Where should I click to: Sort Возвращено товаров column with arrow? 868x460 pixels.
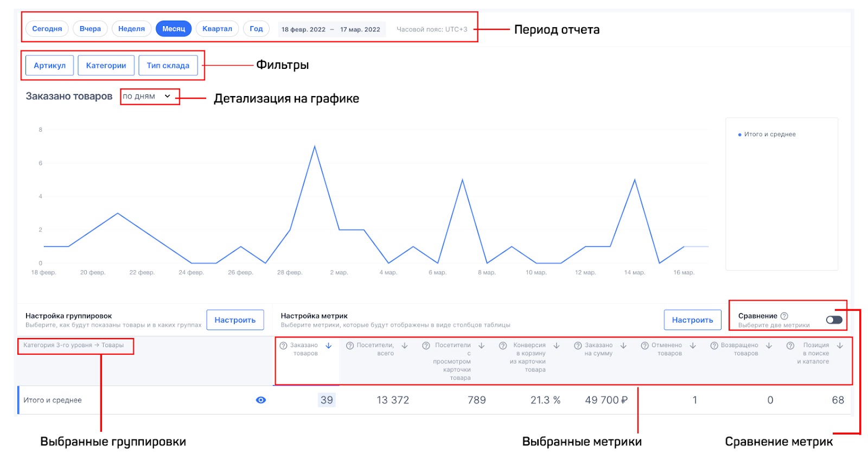click(769, 346)
